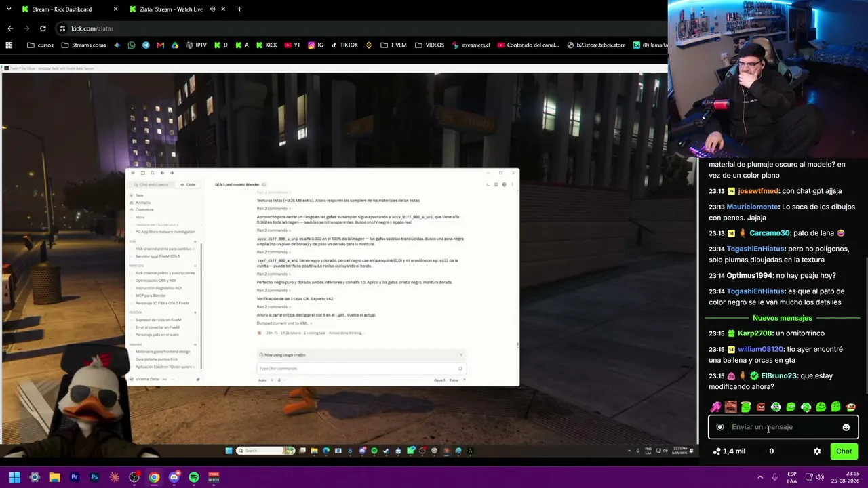Click the Enviar un mensaje chat input
This screenshot has height=488, width=868.
coord(783,427)
